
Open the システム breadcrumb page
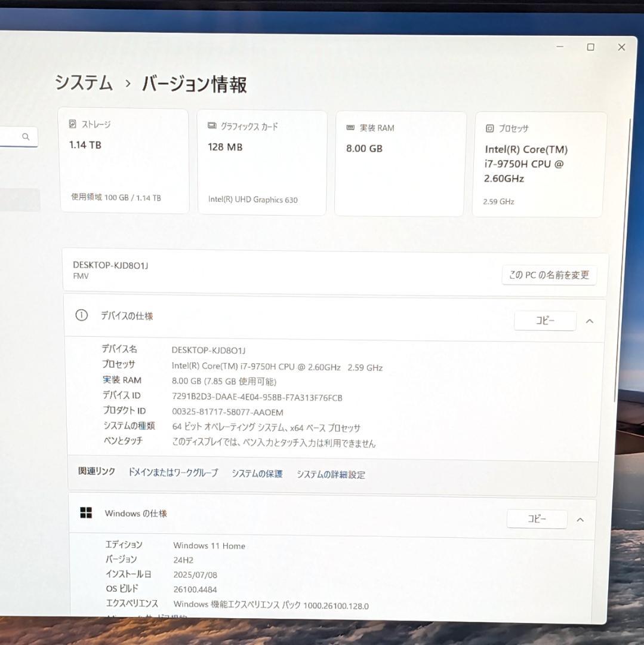click(x=84, y=84)
